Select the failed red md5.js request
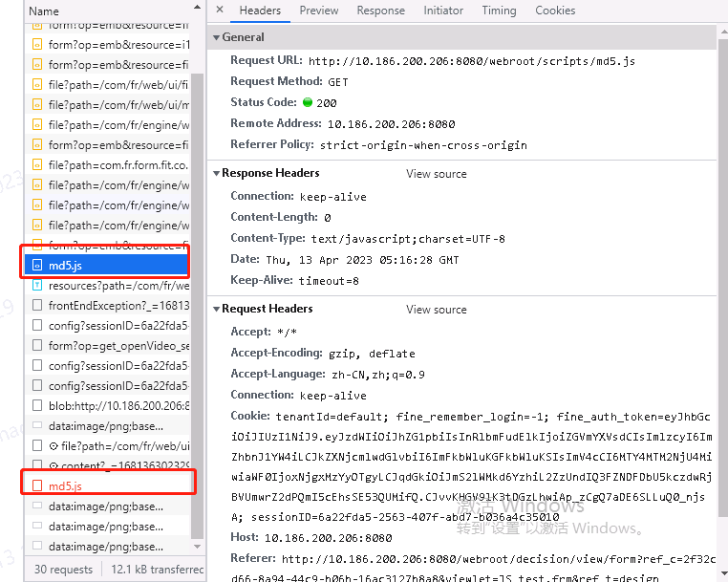The image size is (728, 582). click(x=108, y=485)
